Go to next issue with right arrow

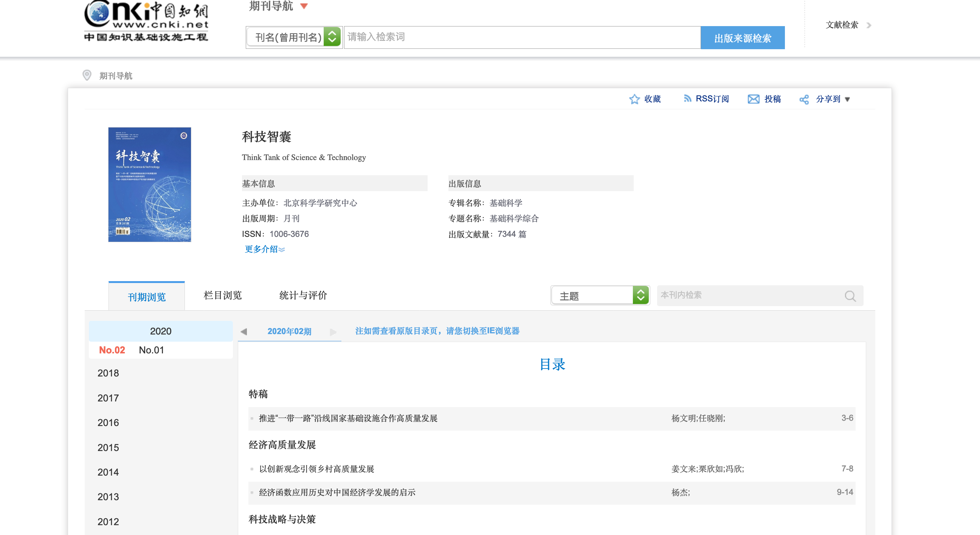coord(333,332)
